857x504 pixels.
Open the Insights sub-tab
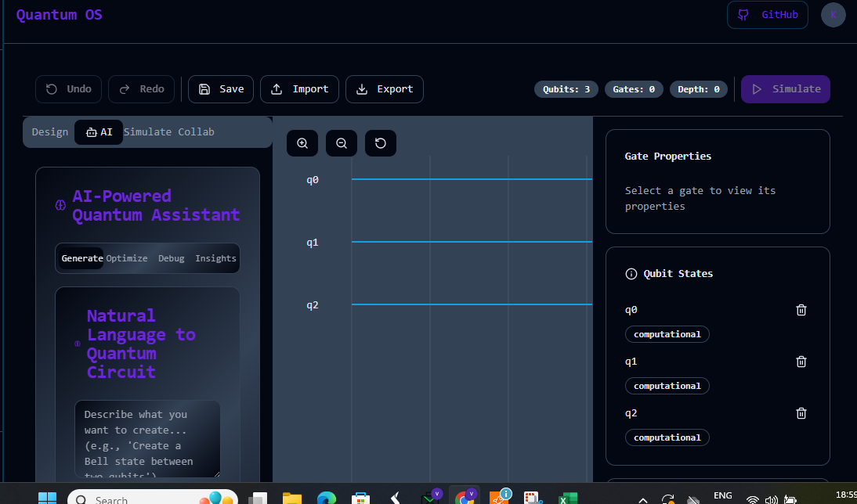pos(216,258)
